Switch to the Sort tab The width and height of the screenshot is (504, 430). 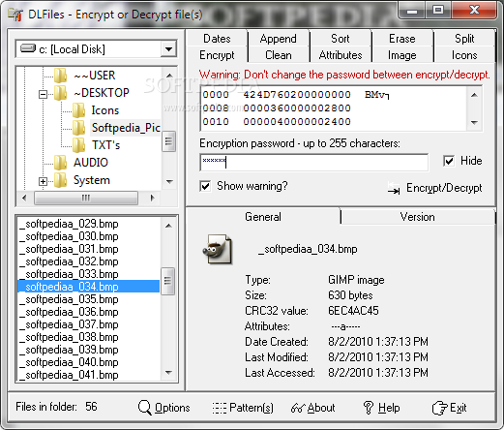[x=341, y=39]
